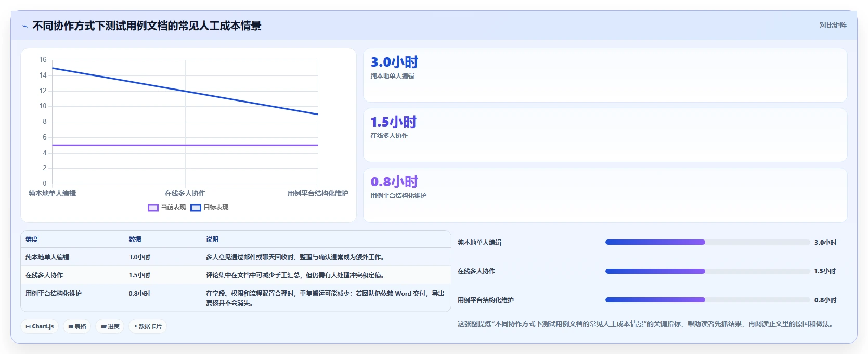This screenshot has height=354, width=868.
Task: Click the description starting 多人意见通过邮件
Action: [x=295, y=257]
